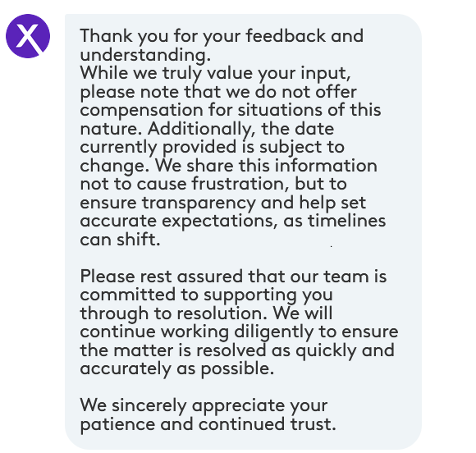Click the word "transparency" in the message

click(199, 204)
